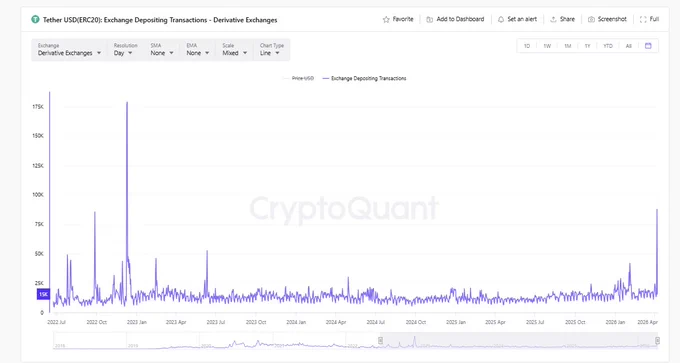The height and width of the screenshot is (363, 680).
Task: Select the 1D time range
Action: point(527,46)
